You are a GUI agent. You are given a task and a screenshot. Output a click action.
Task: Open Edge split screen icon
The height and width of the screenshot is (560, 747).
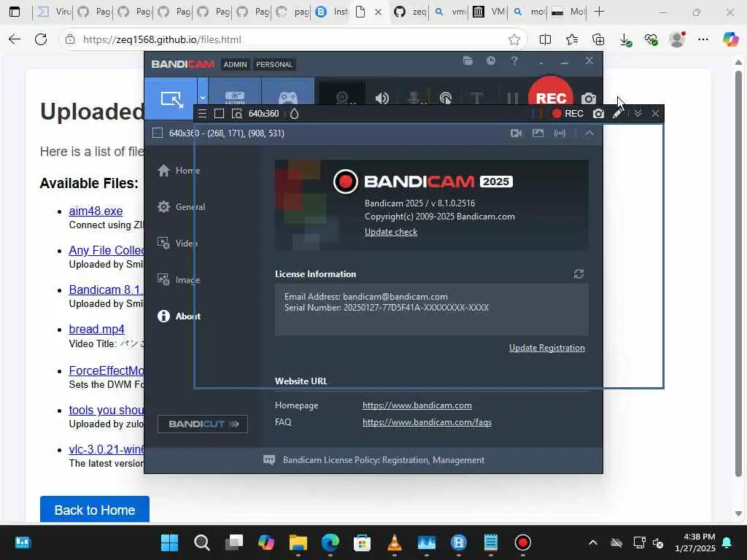coord(545,39)
